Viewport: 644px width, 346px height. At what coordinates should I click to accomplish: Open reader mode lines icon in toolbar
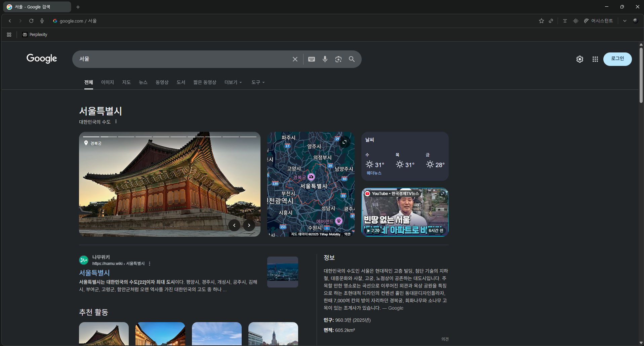[565, 21]
